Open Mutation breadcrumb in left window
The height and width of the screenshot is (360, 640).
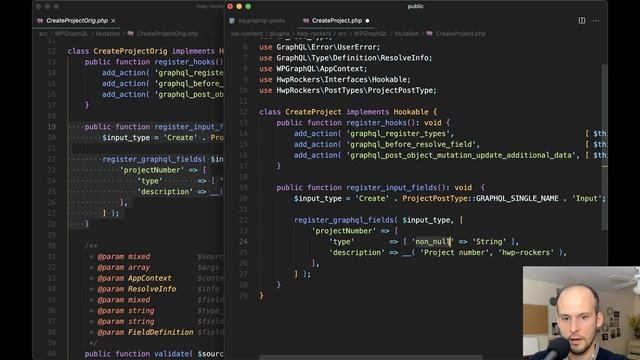[108, 33]
